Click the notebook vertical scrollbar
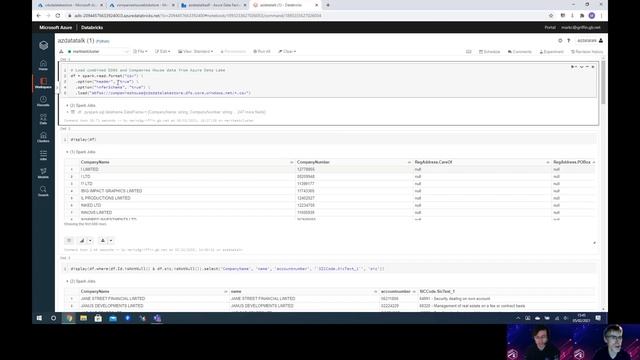640x360 pixels. point(603,83)
